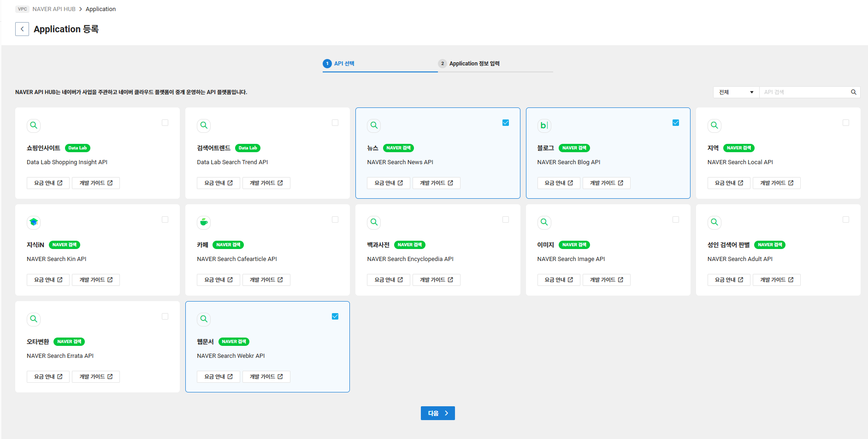The height and width of the screenshot is (439, 868).
Task: Click the API 검색 search input field
Action: (804, 92)
